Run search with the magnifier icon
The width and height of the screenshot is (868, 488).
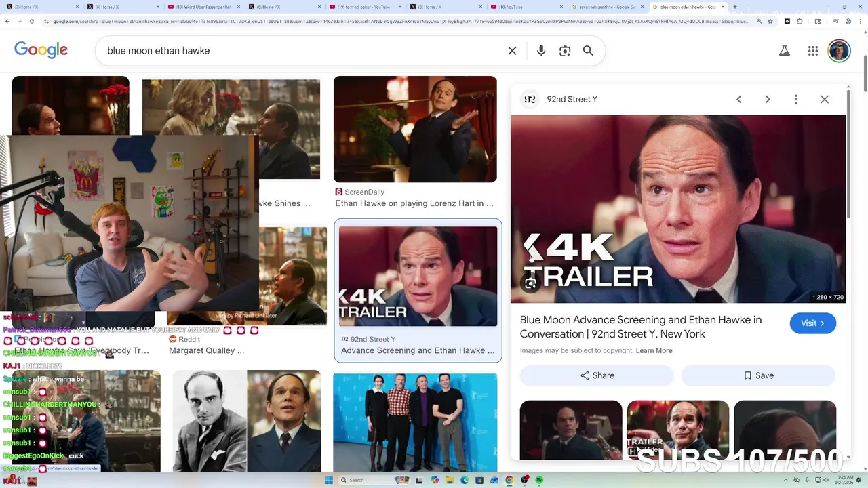(588, 51)
